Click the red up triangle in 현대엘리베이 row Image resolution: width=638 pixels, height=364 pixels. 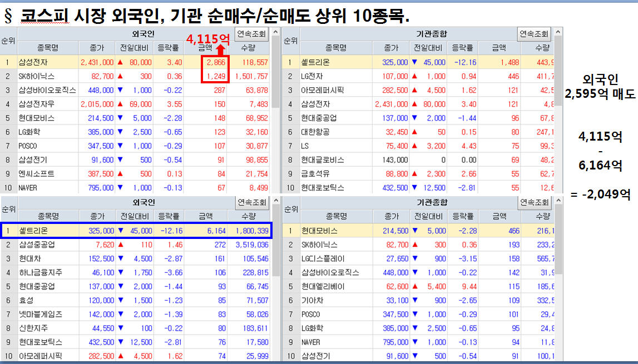[414, 286]
